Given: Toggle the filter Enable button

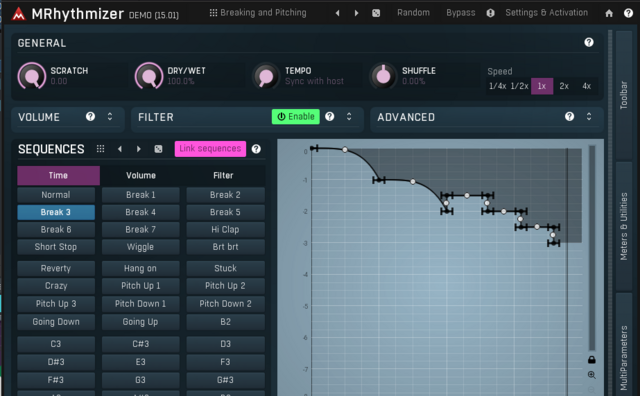Looking at the screenshot, I should pos(296,117).
